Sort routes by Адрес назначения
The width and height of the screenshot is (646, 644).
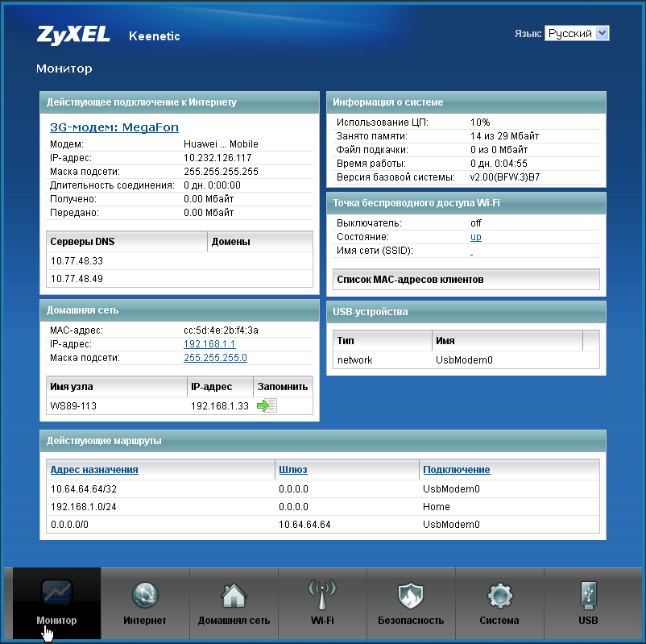pos(94,470)
